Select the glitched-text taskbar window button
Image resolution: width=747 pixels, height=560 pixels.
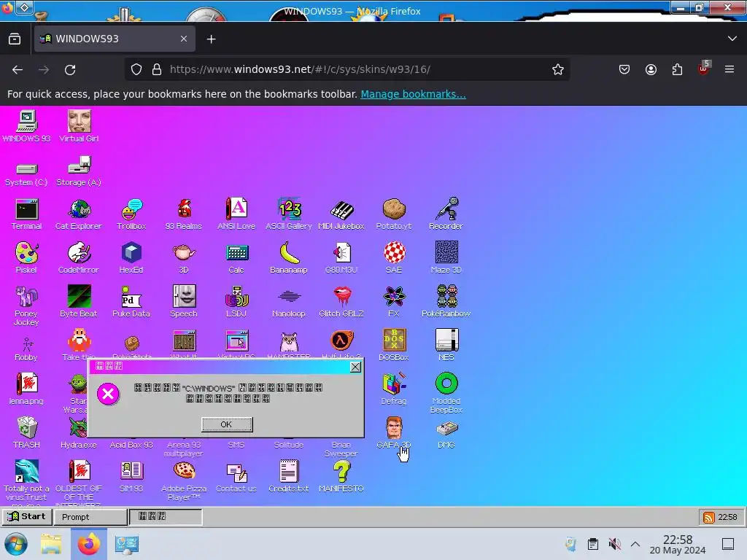pyautogui.click(x=166, y=517)
